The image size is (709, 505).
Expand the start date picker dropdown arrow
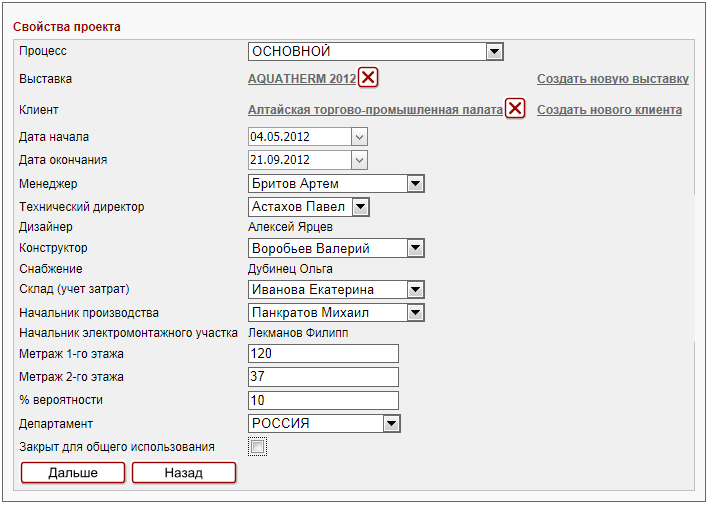pos(359,137)
